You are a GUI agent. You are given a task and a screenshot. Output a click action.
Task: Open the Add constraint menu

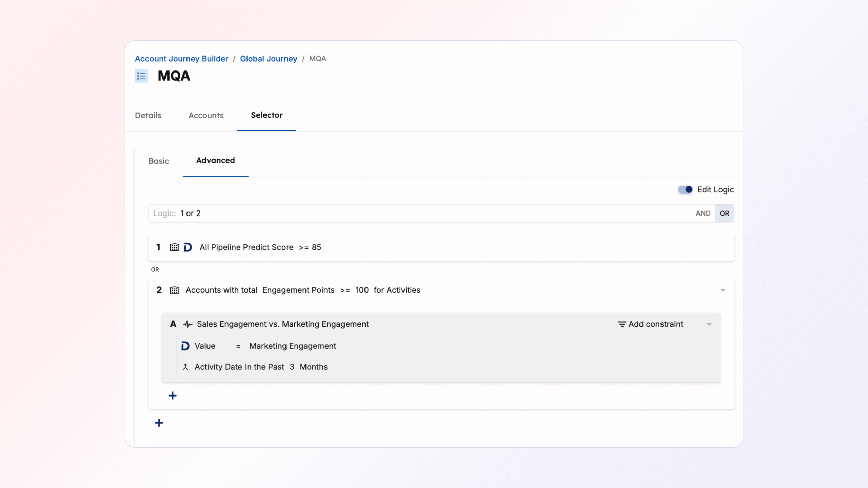pos(651,324)
